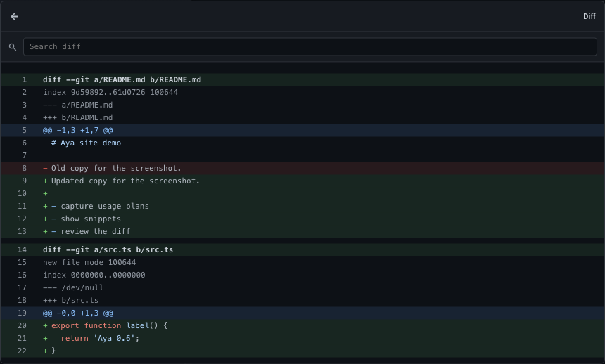Viewport: 605px width, 364px height.
Task: Click 'index 9d59892..61d0726 100644' line
Action: (302, 92)
